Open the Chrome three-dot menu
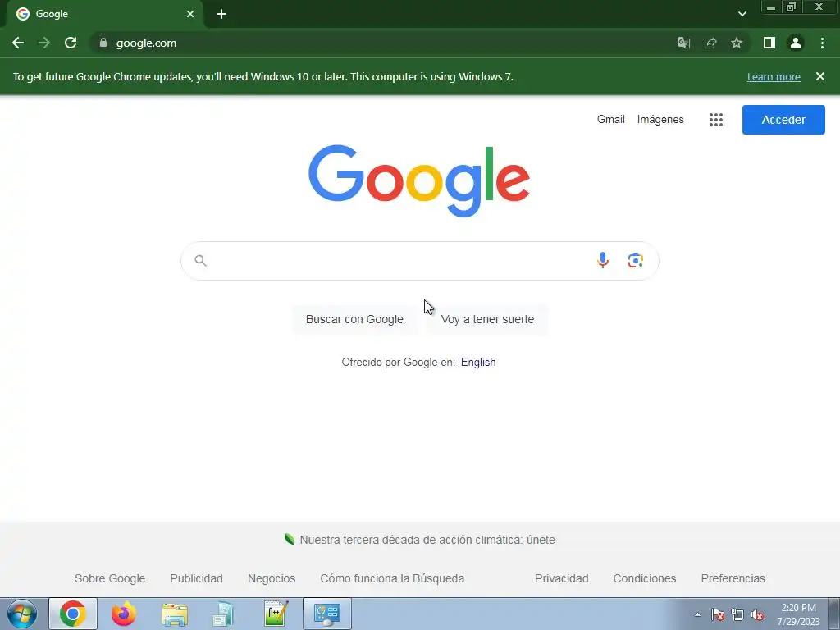This screenshot has height=630, width=840. tap(822, 43)
